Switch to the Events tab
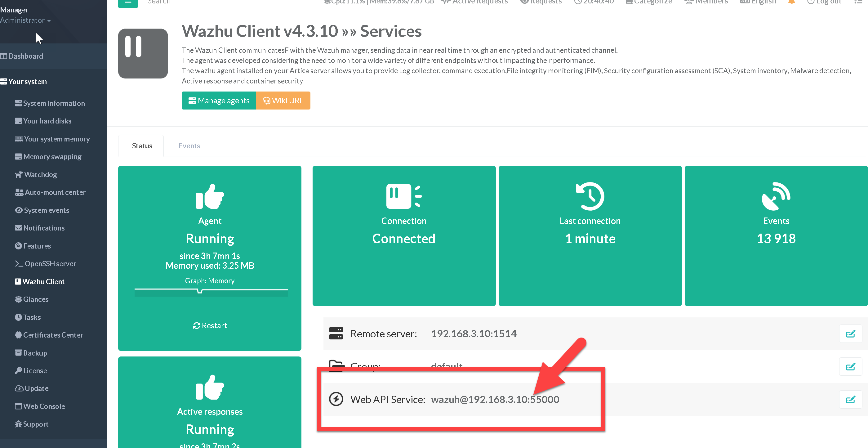The width and height of the screenshot is (868, 448). tap(189, 146)
